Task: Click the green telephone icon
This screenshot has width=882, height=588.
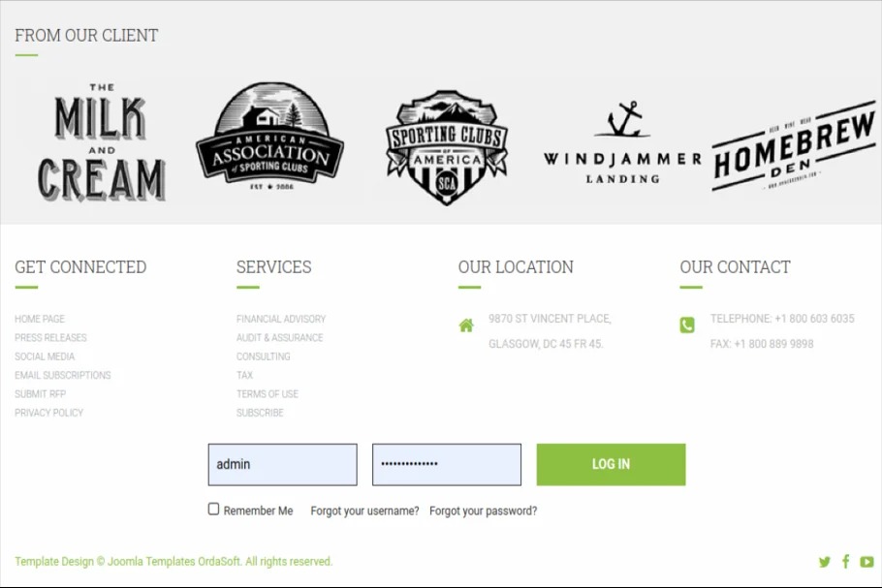Action: pos(687,325)
